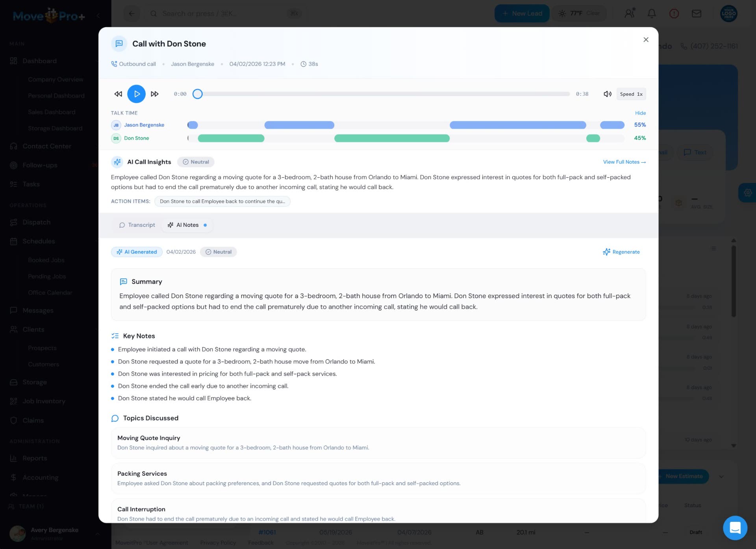This screenshot has width=756, height=549.
Task: Open the Moving Quote Inquiry topic card
Action: (378, 443)
